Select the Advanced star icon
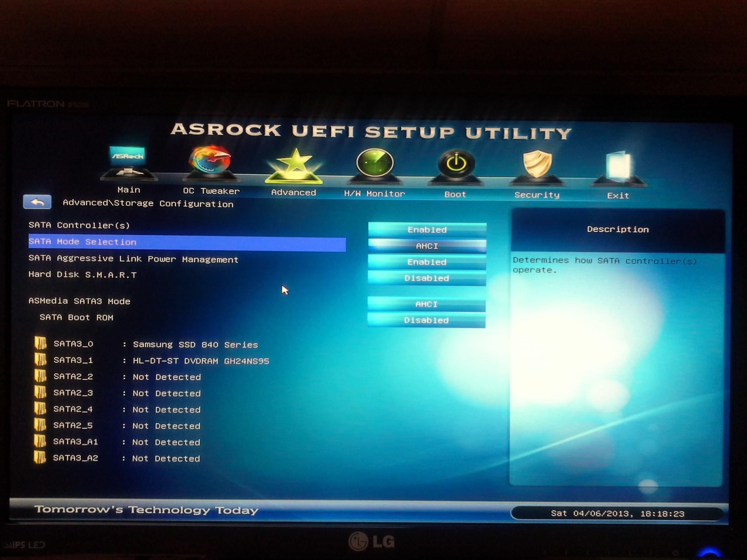This screenshot has width=747, height=560. click(x=294, y=166)
